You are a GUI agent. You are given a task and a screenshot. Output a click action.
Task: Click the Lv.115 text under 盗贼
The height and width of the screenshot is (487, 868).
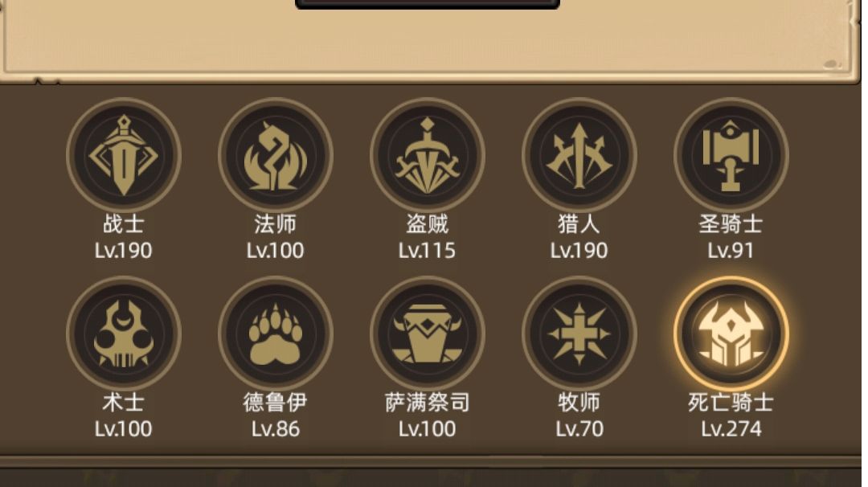[428, 251]
